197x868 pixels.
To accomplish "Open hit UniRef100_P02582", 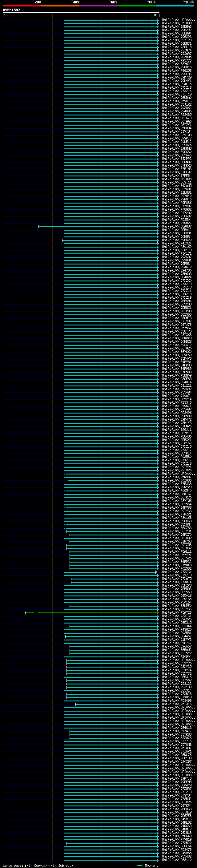I will [x=177, y=568].
